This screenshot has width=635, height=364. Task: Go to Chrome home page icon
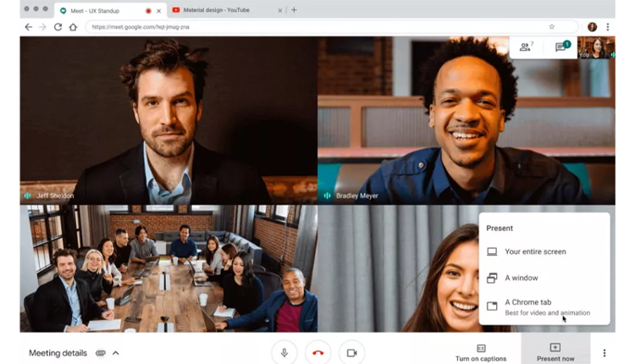click(73, 27)
